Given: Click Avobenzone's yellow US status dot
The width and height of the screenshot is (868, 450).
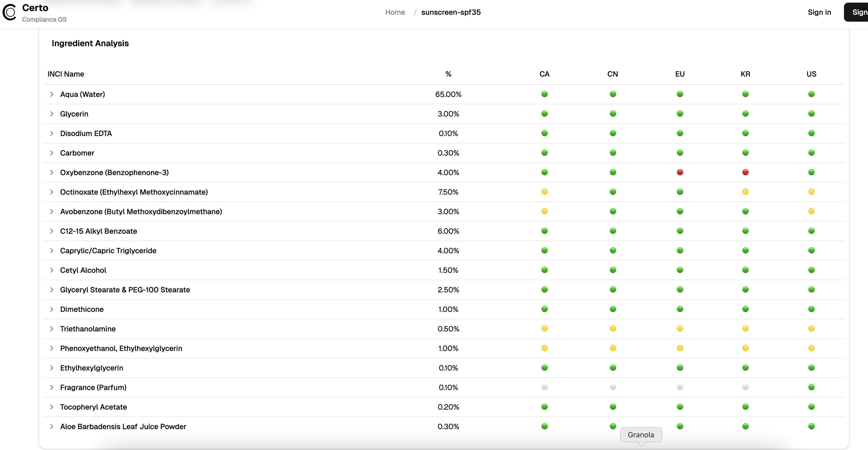Looking at the screenshot, I should [812, 211].
